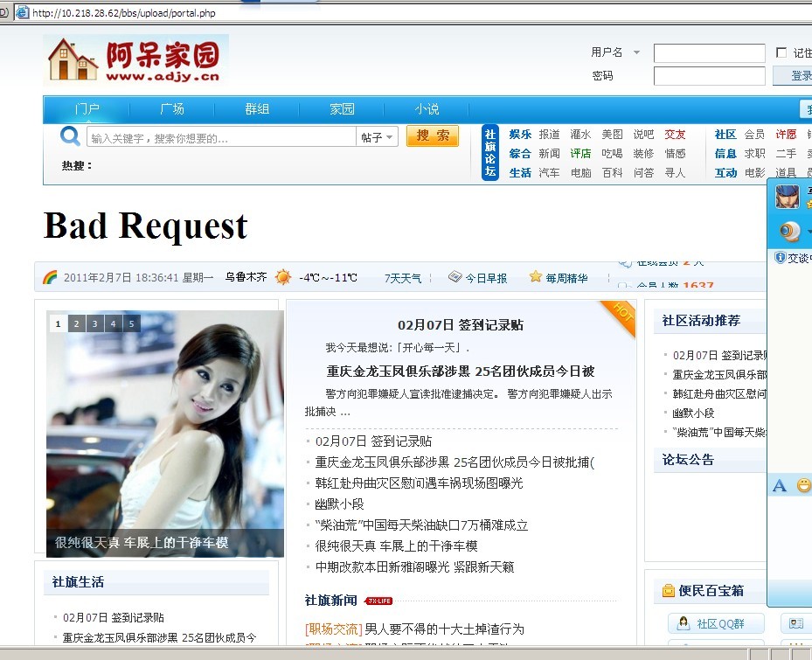Open the 韩红赴舟曲灾区慰问遇车祸现场图曝光 article
812x660 pixels.
[419, 483]
